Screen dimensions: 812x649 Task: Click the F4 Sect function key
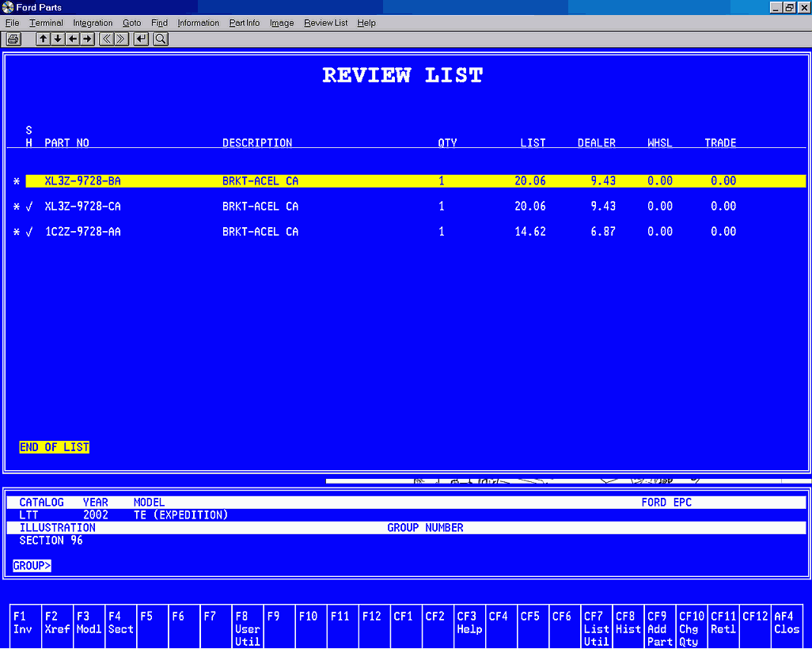coord(120,626)
